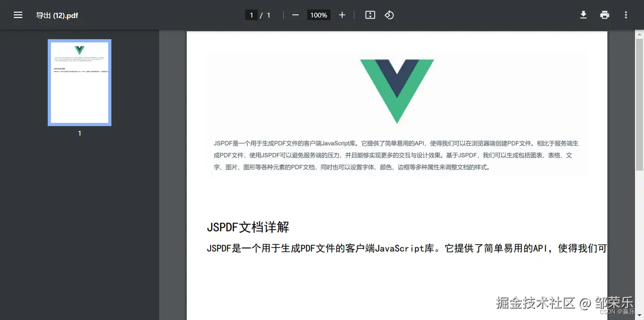Click the file title 导出 (12).pdf
The width and height of the screenshot is (644, 320).
point(57,15)
